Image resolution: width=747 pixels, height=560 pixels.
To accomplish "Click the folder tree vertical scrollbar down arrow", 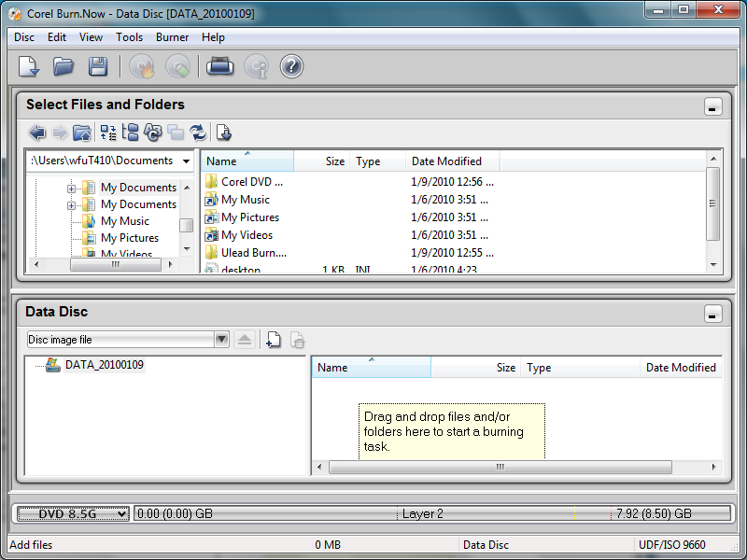I will coord(187,248).
